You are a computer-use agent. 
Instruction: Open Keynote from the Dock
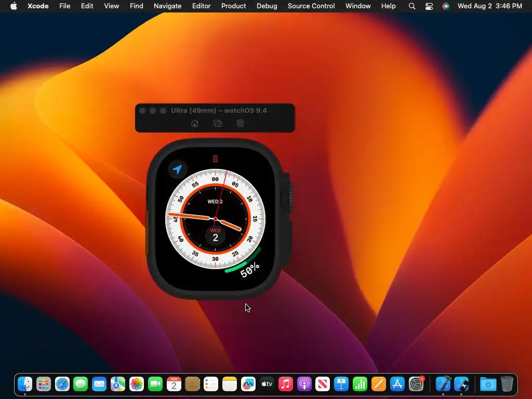pos(341,384)
